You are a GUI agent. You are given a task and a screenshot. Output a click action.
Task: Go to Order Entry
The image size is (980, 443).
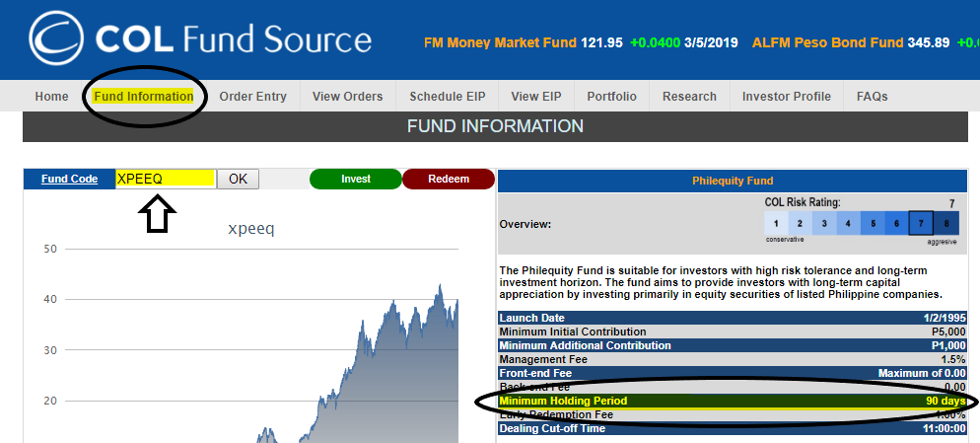point(252,97)
